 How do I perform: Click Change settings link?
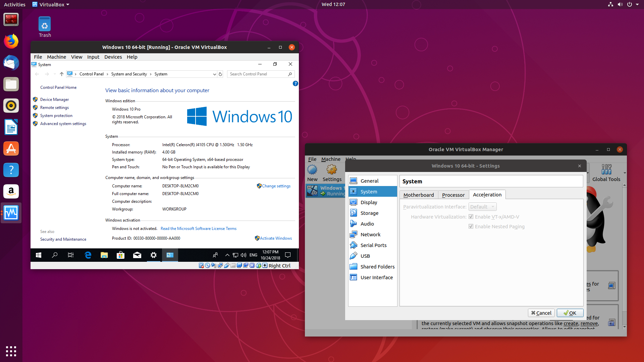point(276,186)
